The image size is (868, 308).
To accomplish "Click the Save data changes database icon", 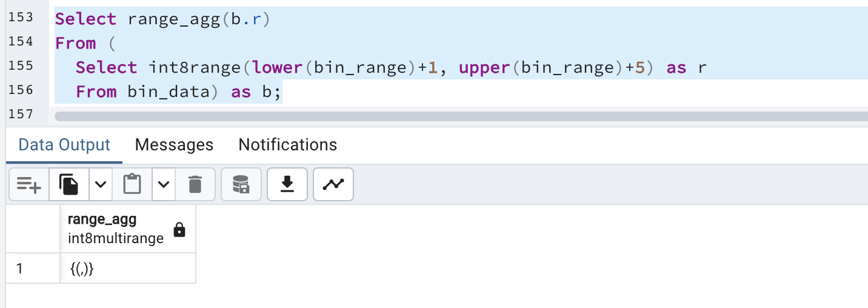I will [241, 184].
